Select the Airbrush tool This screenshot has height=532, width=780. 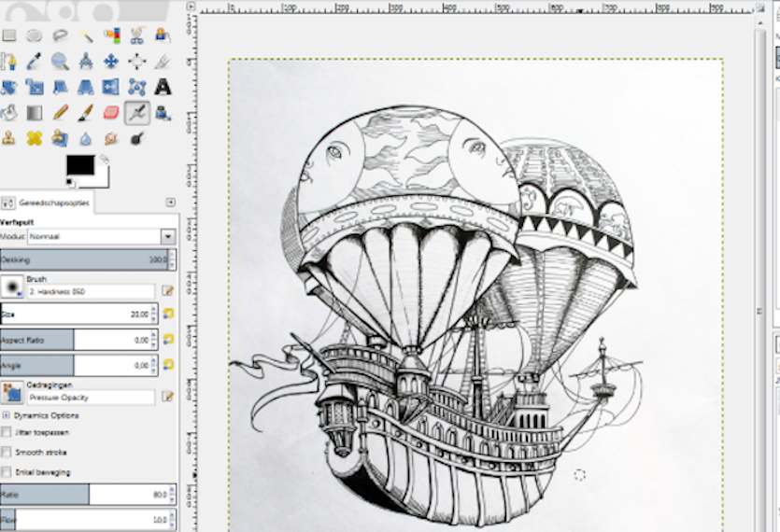[x=137, y=113]
